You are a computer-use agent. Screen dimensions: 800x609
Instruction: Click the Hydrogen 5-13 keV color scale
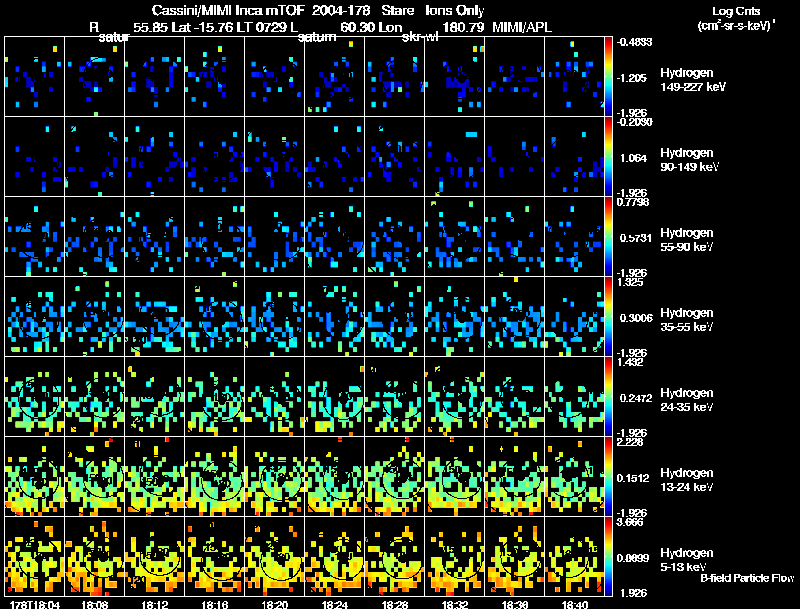(610, 556)
